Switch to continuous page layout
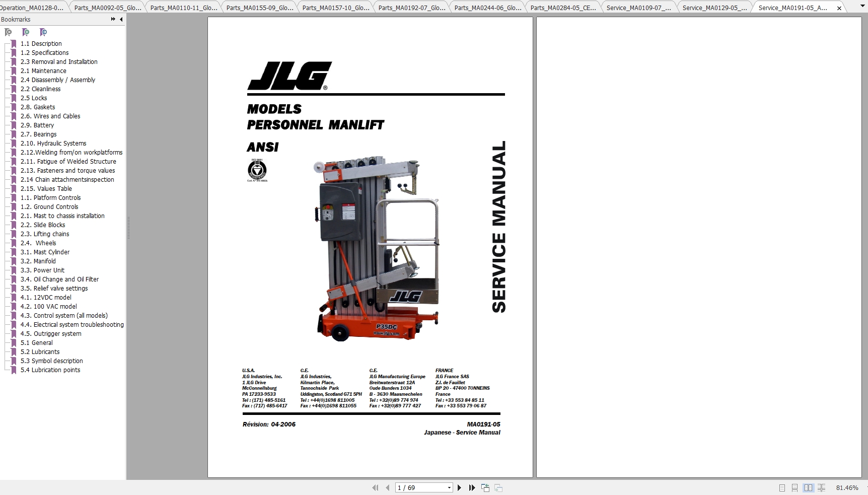This screenshot has height=495, width=868. pyautogui.click(x=794, y=487)
